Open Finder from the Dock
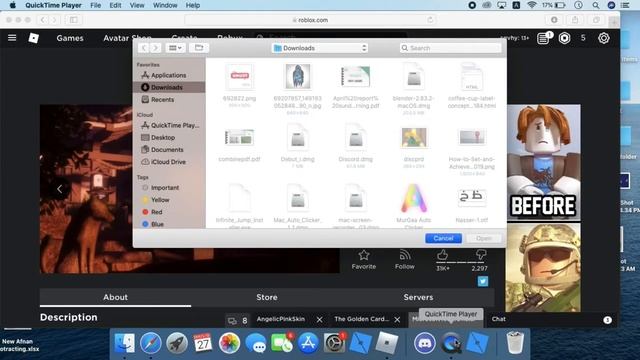640x360 pixels. click(x=124, y=343)
